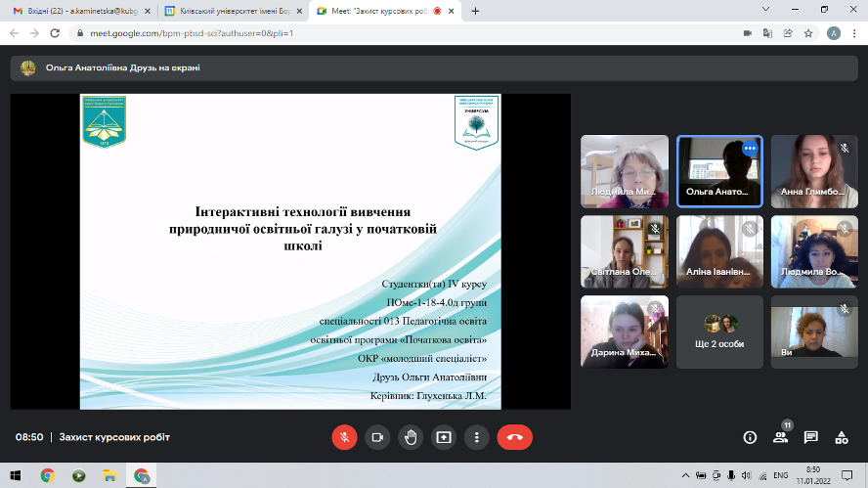Open Windows notification center
The image size is (868, 488).
click(846, 475)
